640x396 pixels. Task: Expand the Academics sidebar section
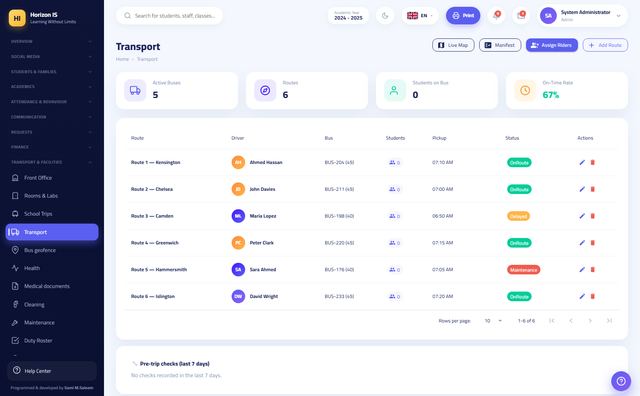click(52, 87)
